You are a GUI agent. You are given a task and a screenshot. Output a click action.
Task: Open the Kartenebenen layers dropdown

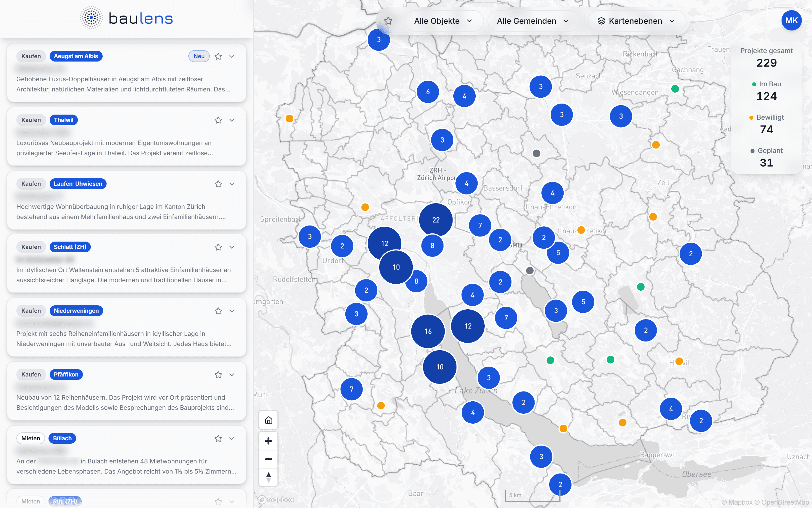[x=637, y=21]
